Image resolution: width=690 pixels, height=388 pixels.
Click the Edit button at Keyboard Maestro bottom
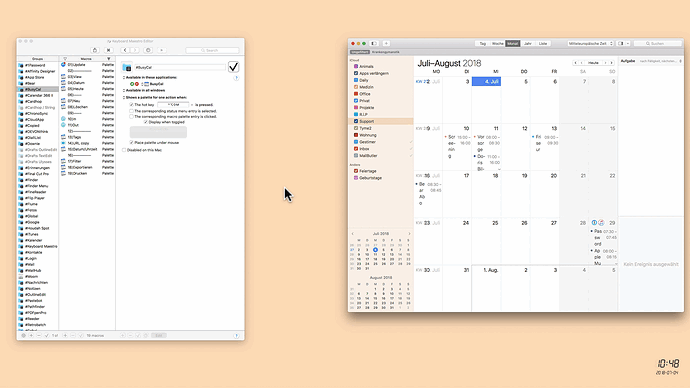click(159, 335)
